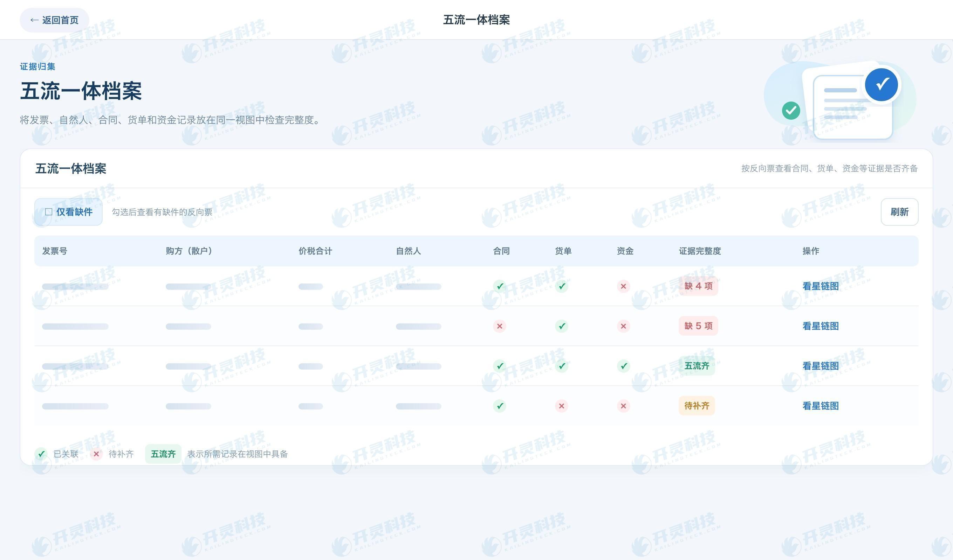Open 看星链图 for the 五流齐 row

(820, 366)
